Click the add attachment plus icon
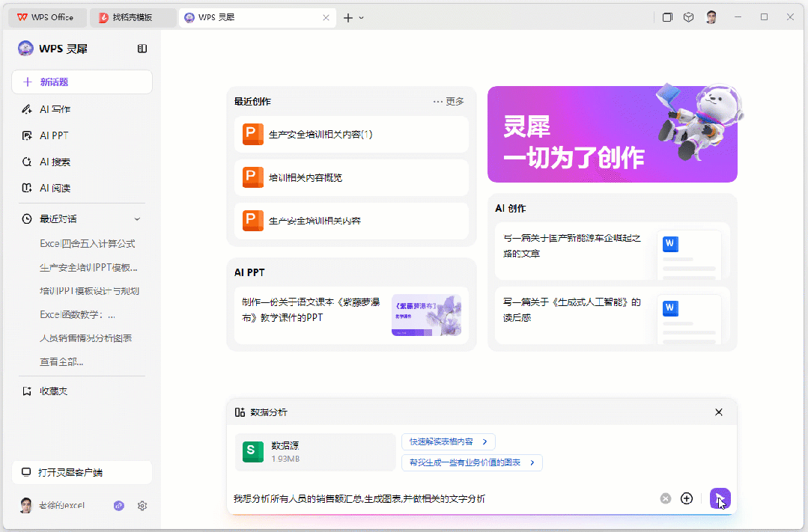The image size is (808, 532). (x=687, y=498)
